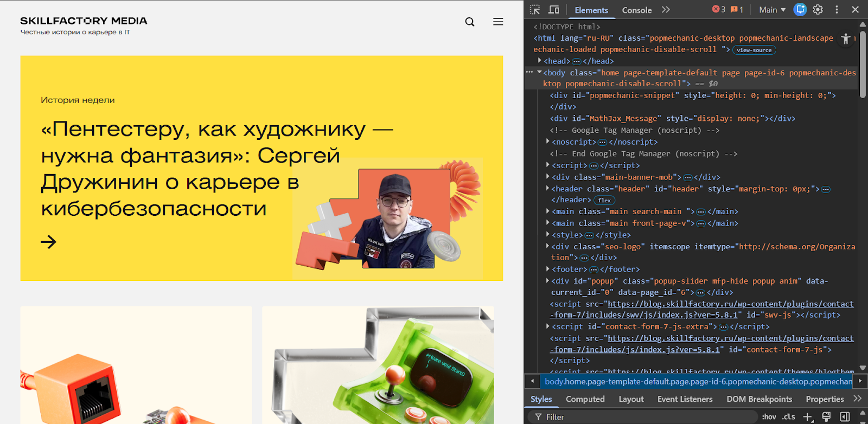Viewport: 868px width, 424px height.
Task: Expand the noscript element node
Action: click(547, 142)
